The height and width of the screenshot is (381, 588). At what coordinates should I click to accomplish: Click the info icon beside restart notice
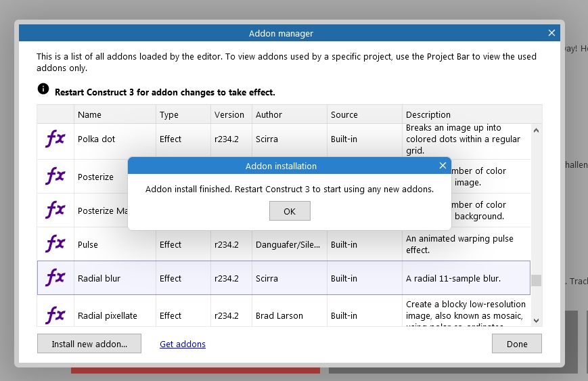(43, 89)
